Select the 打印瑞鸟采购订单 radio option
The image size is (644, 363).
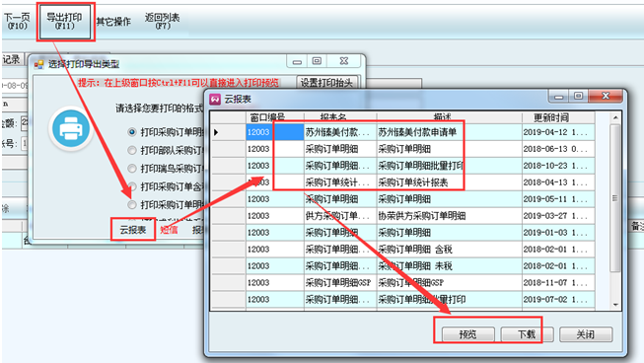[x=132, y=169]
